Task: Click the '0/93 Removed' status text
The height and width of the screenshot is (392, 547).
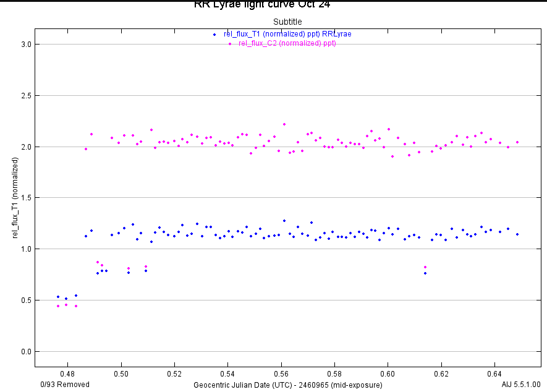Action: click(65, 385)
